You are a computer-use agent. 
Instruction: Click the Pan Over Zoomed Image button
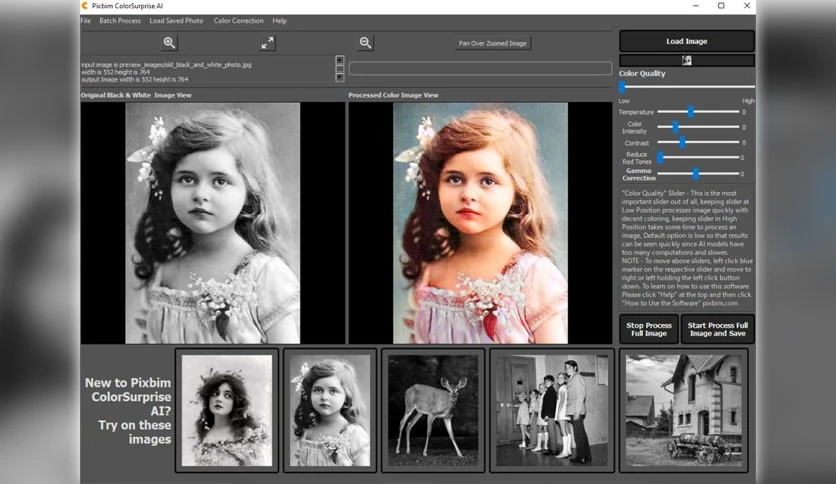click(493, 43)
